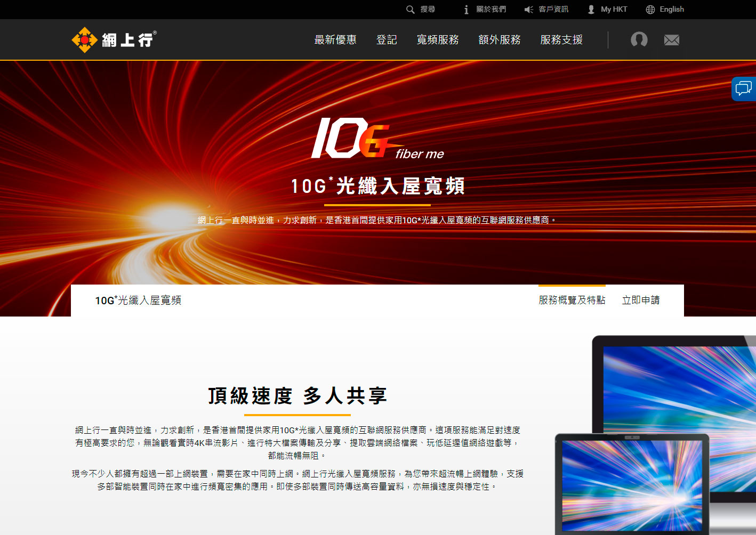Click the monitor and tablet device image
This screenshot has width=756, height=535.
(x=655, y=435)
